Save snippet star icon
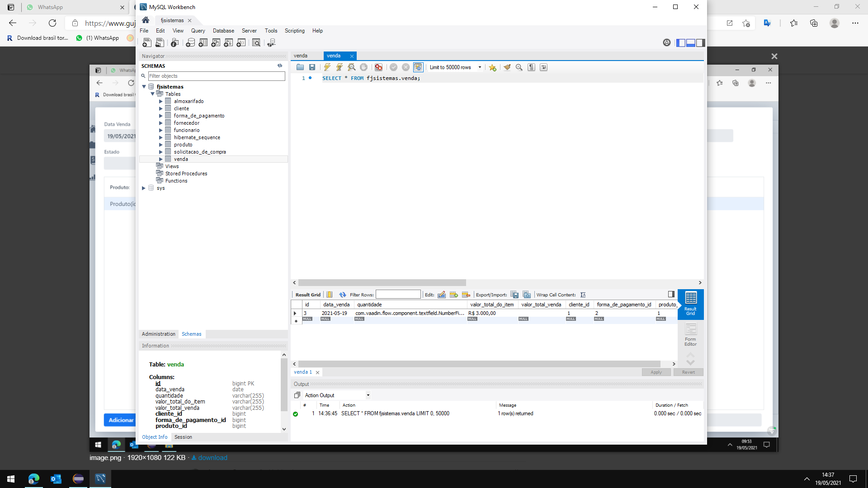This screenshot has width=868, height=488. coord(493,67)
